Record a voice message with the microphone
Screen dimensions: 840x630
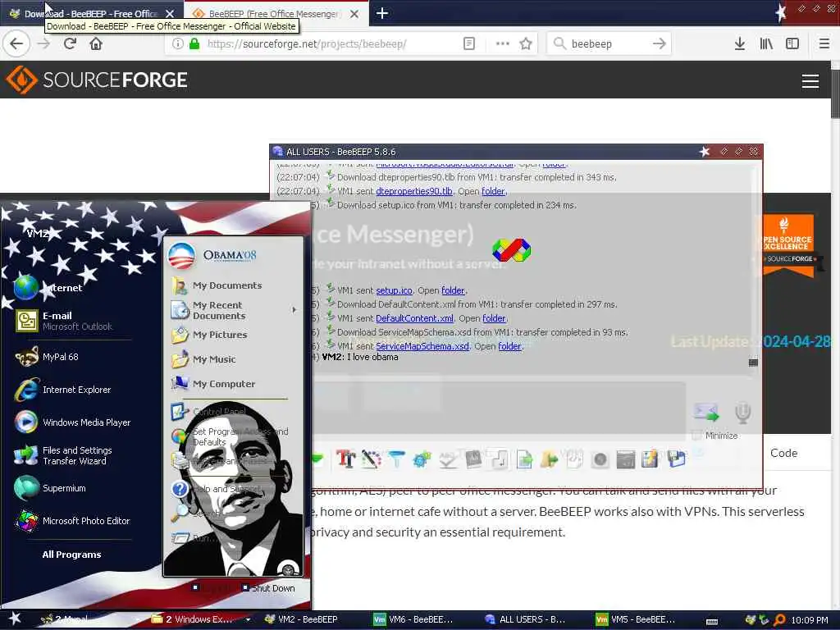742,413
